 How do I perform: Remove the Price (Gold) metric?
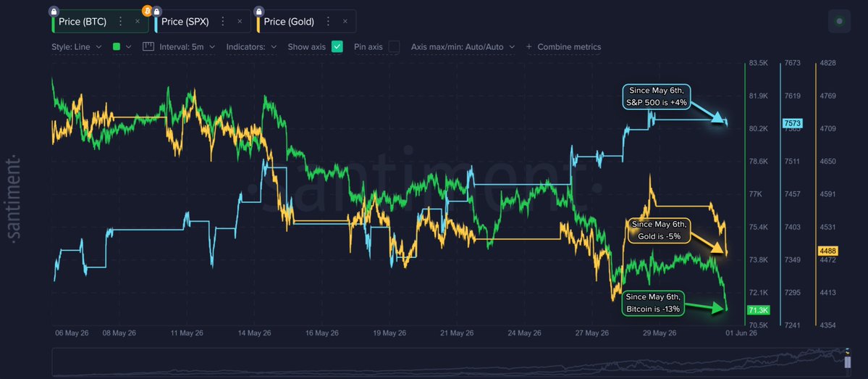click(345, 22)
